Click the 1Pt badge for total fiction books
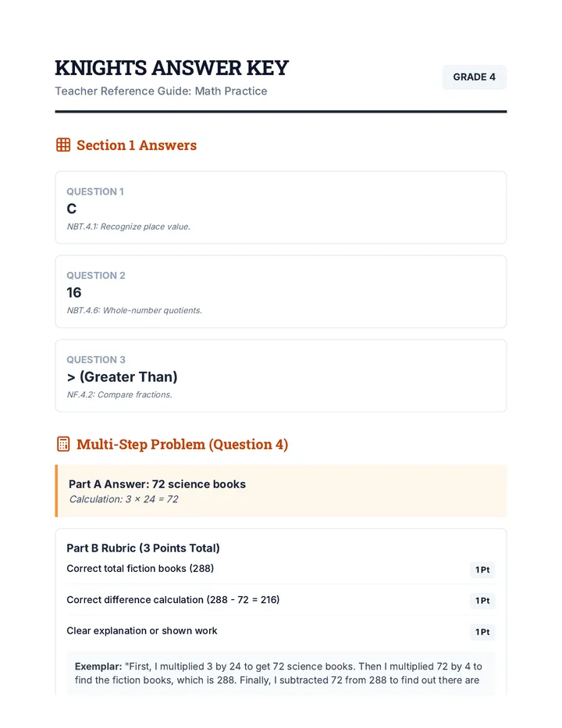The height and width of the screenshot is (728, 562). coord(482,569)
